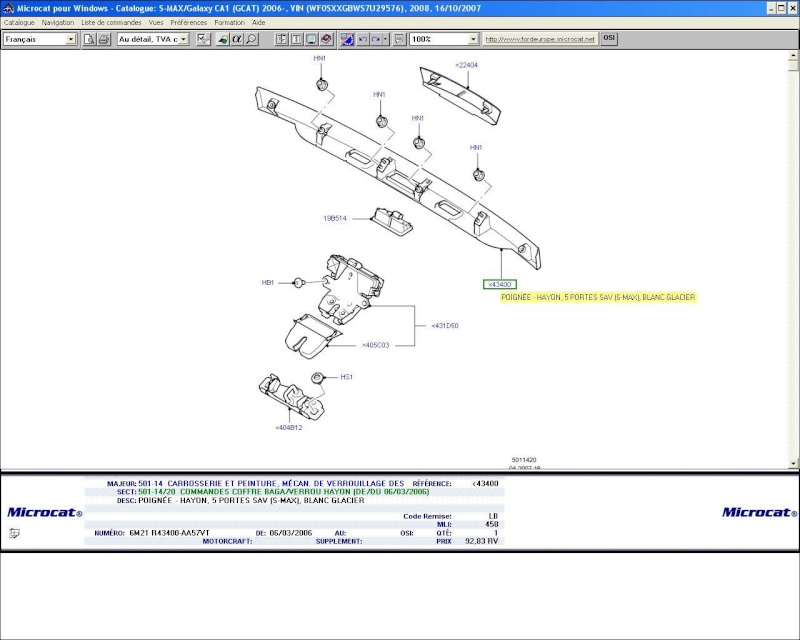Click the illustration view icon
Viewport: 800px width, 640px height.
click(x=311, y=39)
